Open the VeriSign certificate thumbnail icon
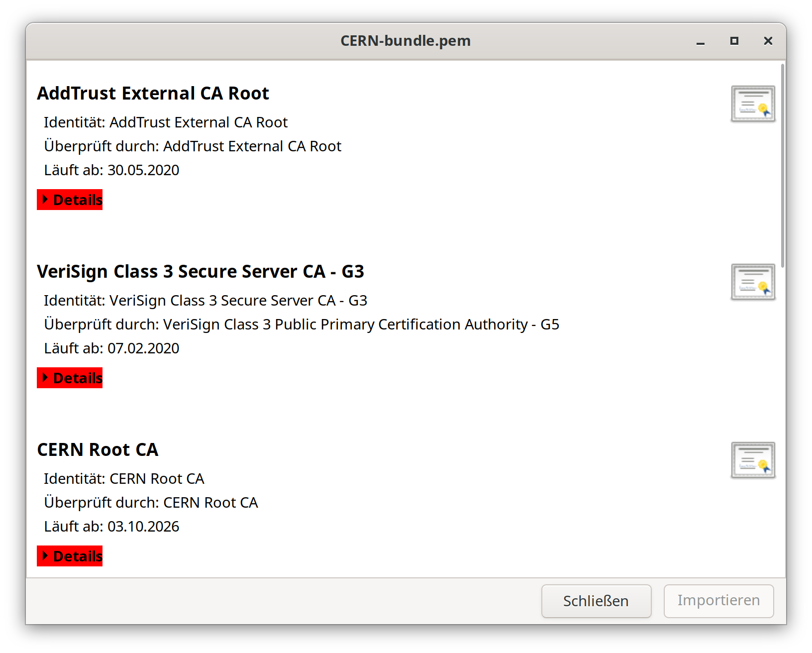This screenshot has width=812, height=653. 753,282
